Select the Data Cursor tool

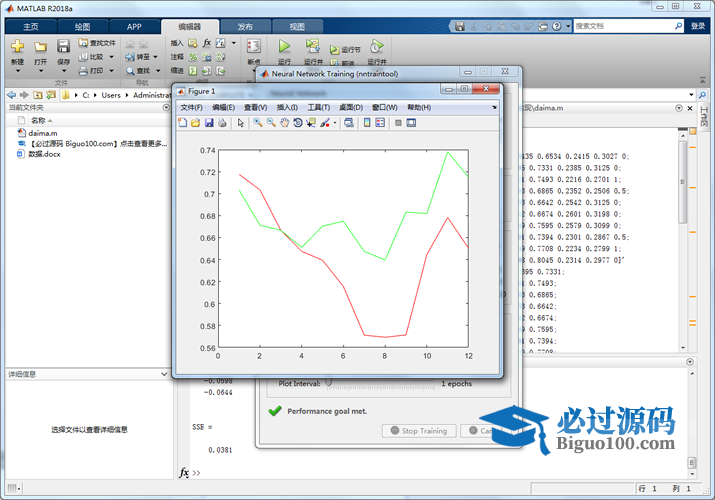311,123
